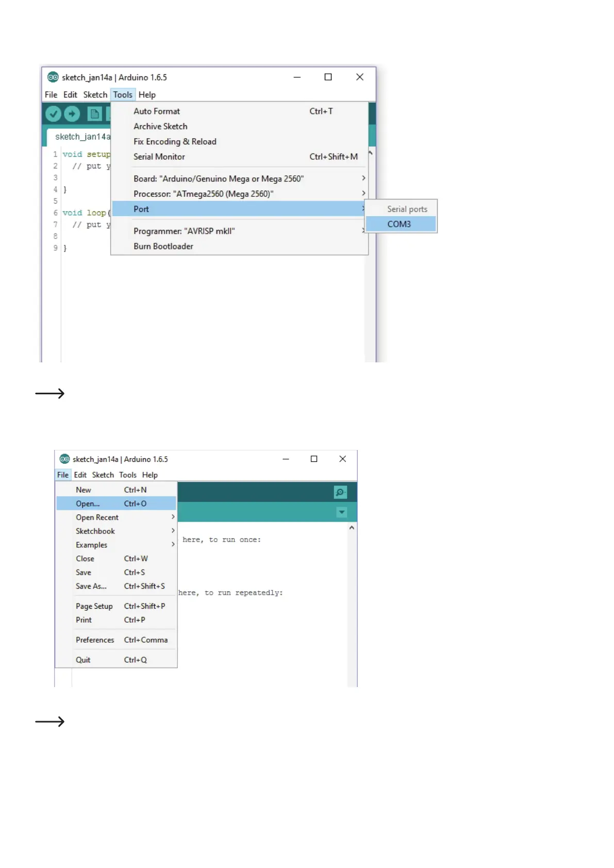
Task: Select Print in File menu
Action: coord(117,620)
